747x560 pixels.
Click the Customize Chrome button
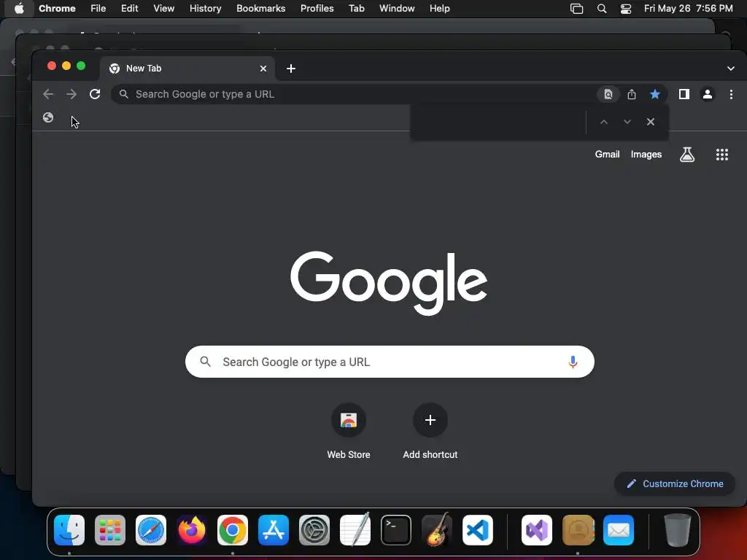coord(675,484)
